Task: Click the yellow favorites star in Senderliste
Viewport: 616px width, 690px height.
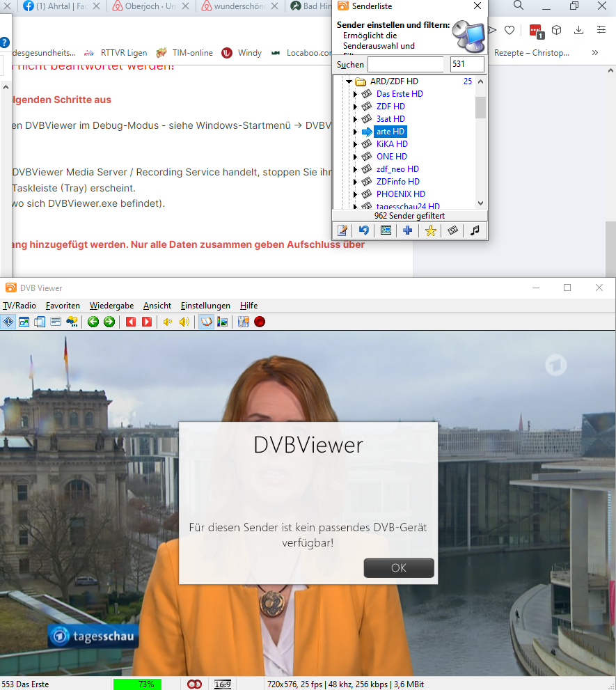Action: coord(430,230)
